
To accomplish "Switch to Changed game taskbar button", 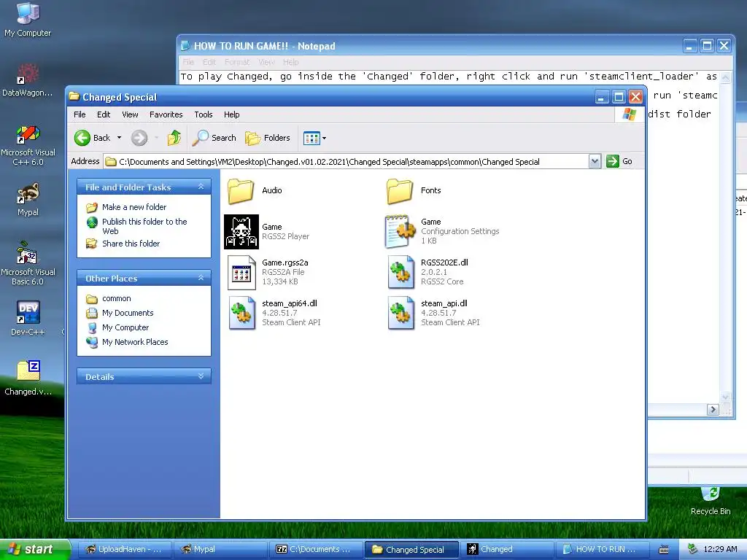I will click(507, 549).
